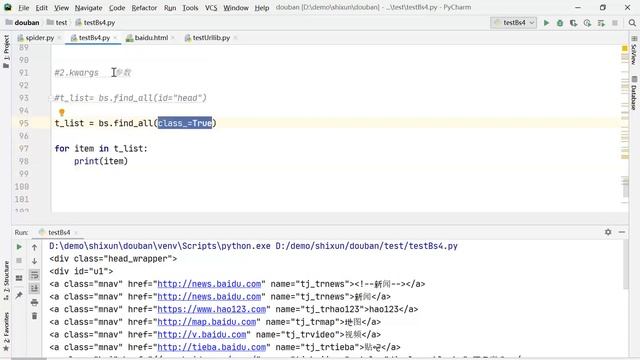Show intention actions light bulb

(62, 112)
